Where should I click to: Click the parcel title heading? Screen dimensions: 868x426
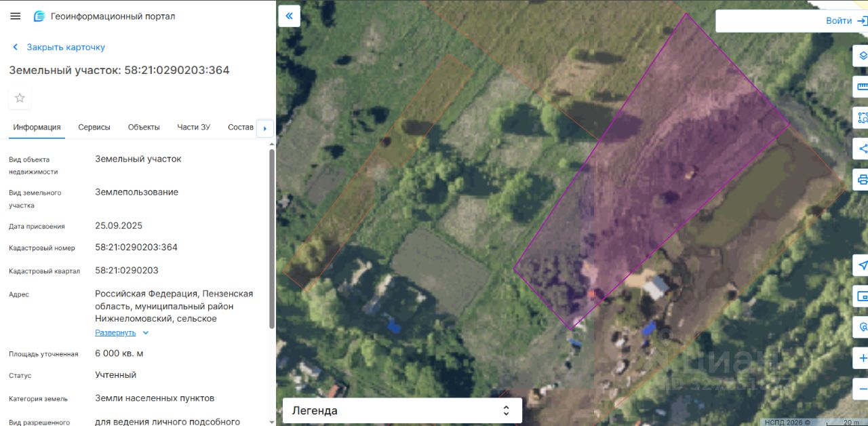[x=119, y=71]
